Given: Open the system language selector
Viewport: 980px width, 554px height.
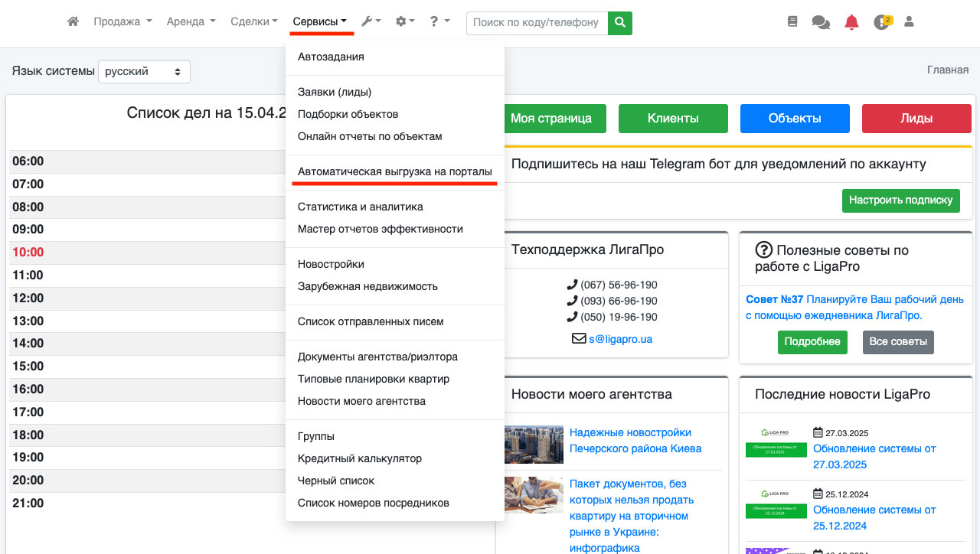Looking at the screenshot, I should [x=144, y=71].
